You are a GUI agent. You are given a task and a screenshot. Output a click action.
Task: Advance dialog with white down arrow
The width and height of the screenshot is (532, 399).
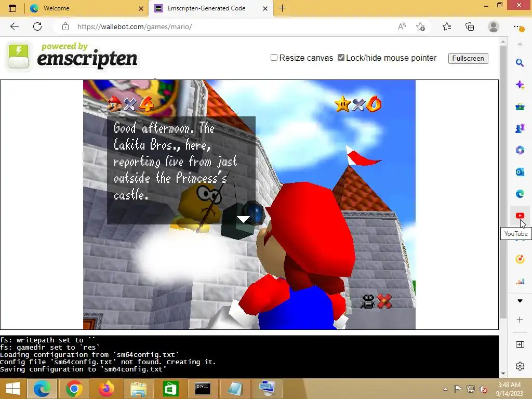tap(243, 219)
